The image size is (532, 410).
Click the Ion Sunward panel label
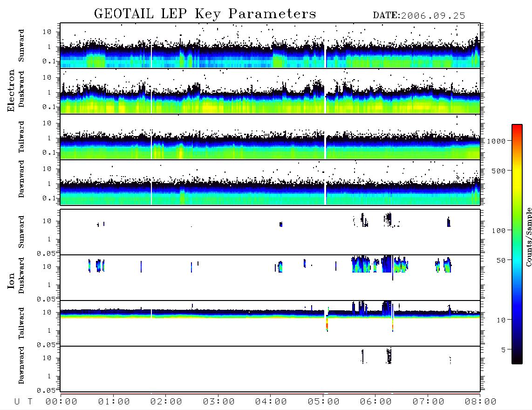pyautogui.click(x=21, y=232)
